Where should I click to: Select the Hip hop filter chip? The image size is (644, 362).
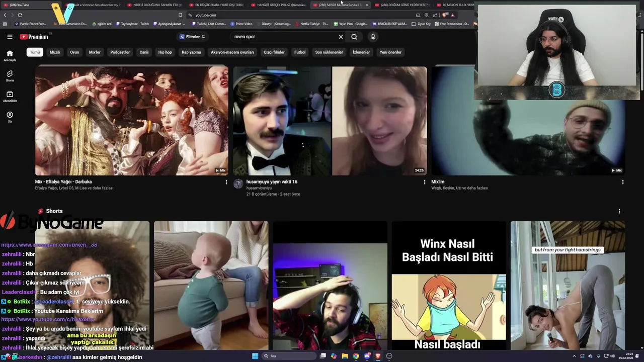tap(165, 52)
